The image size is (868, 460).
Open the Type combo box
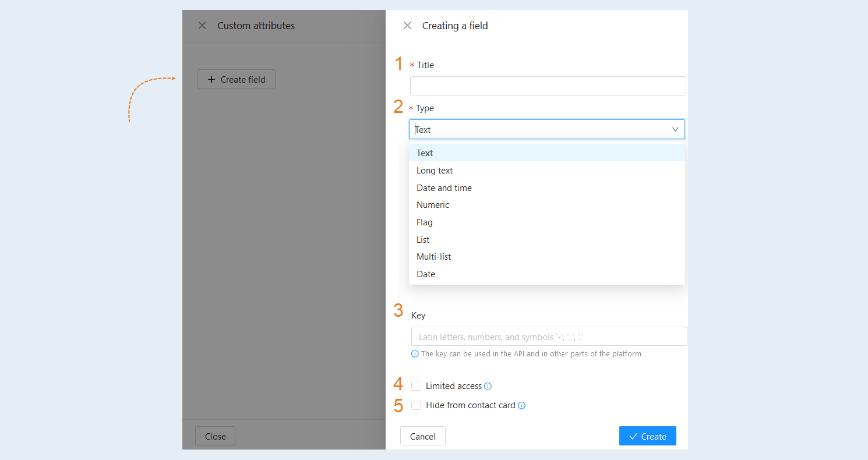(547, 129)
